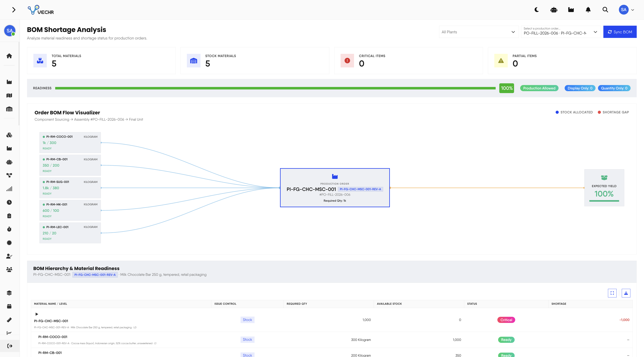Click PI-FG-CHC-MSC-001-REV-A revision tag in hierarchy header
This screenshot has width=644, height=357.
pyautogui.click(x=95, y=275)
